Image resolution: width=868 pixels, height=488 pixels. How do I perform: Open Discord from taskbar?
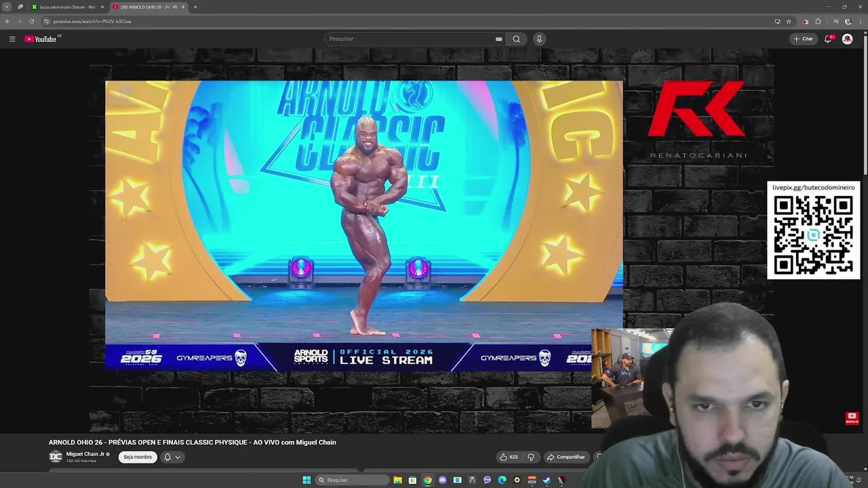442,480
